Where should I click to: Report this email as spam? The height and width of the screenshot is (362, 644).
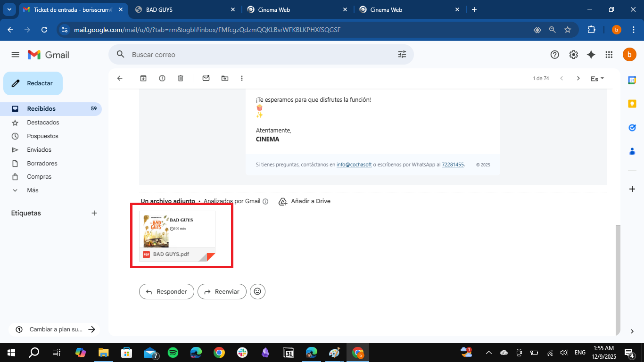pos(162,78)
